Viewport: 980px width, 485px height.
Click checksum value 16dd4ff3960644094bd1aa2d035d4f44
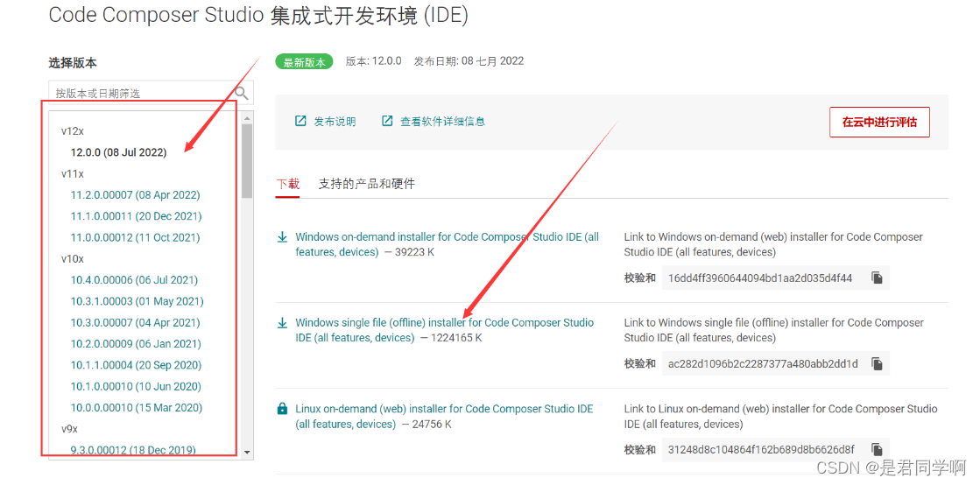(760, 278)
